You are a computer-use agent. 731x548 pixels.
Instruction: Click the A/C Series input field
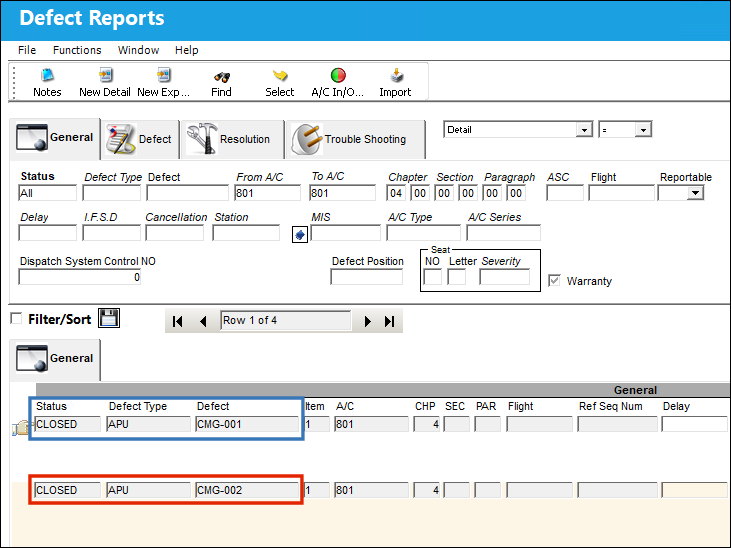tap(503, 233)
